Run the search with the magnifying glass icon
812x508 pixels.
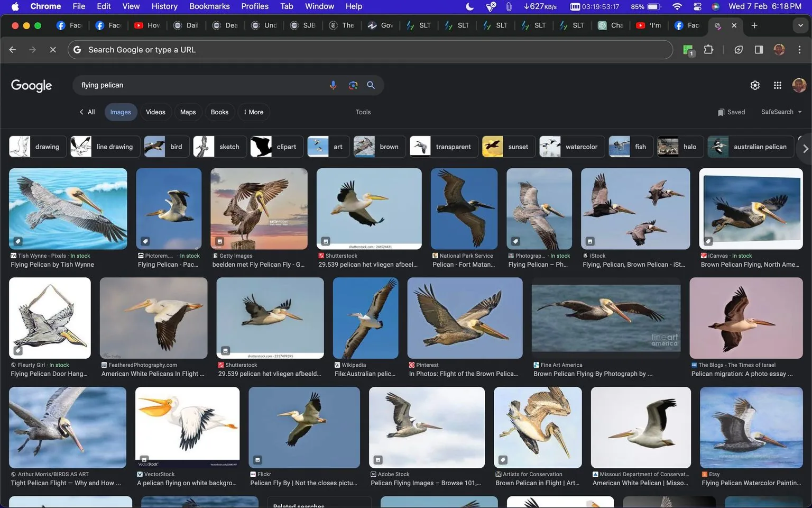(x=371, y=85)
